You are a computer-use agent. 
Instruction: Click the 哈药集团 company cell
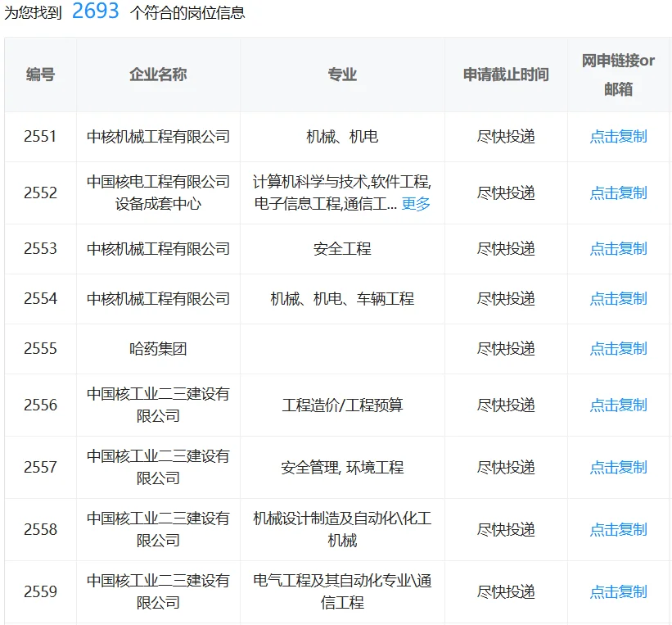pyautogui.click(x=158, y=349)
